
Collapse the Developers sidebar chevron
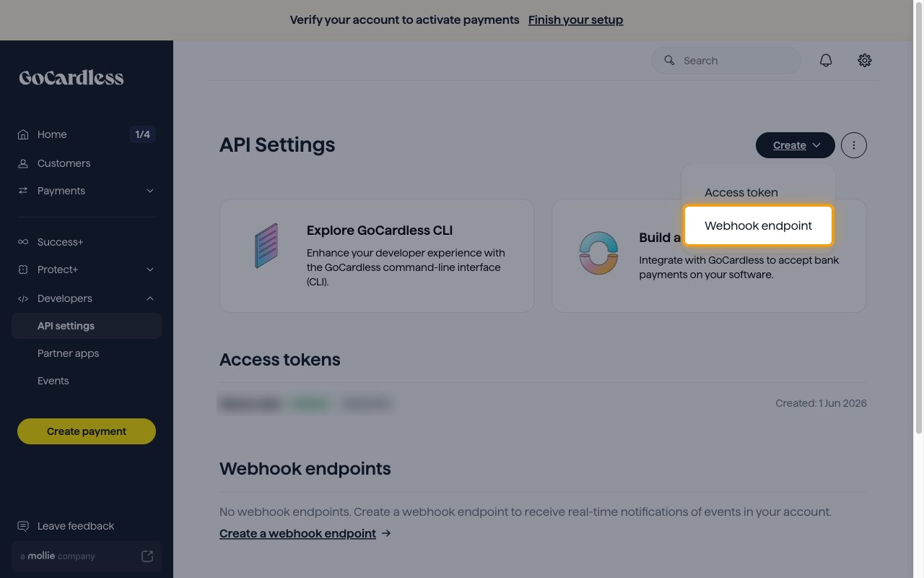150,298
